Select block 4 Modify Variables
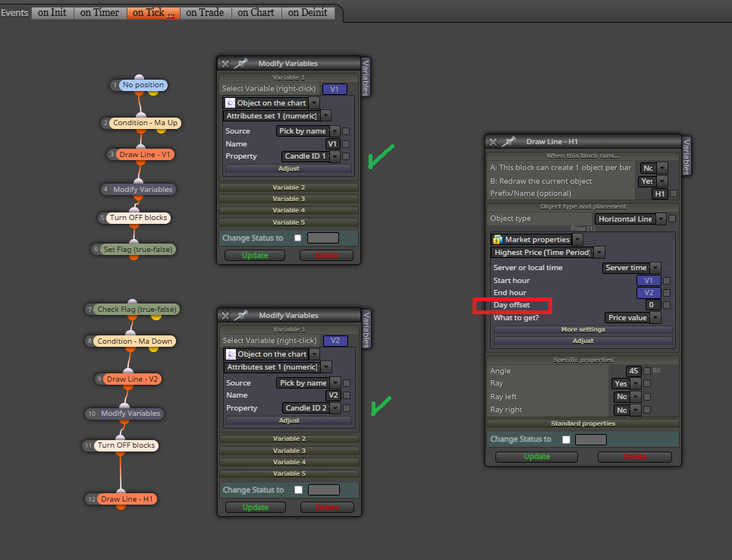The height and width of the screenshot is (560, 732). 143,189
